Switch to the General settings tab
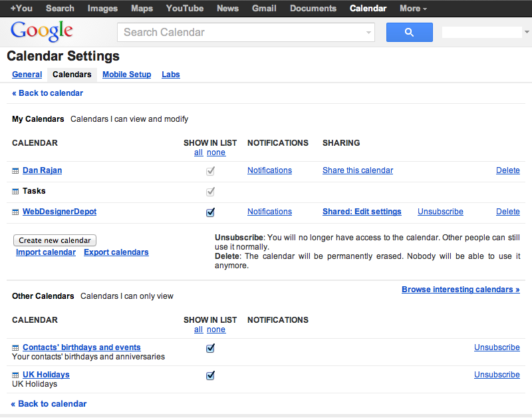 click(x=27, y=75)
